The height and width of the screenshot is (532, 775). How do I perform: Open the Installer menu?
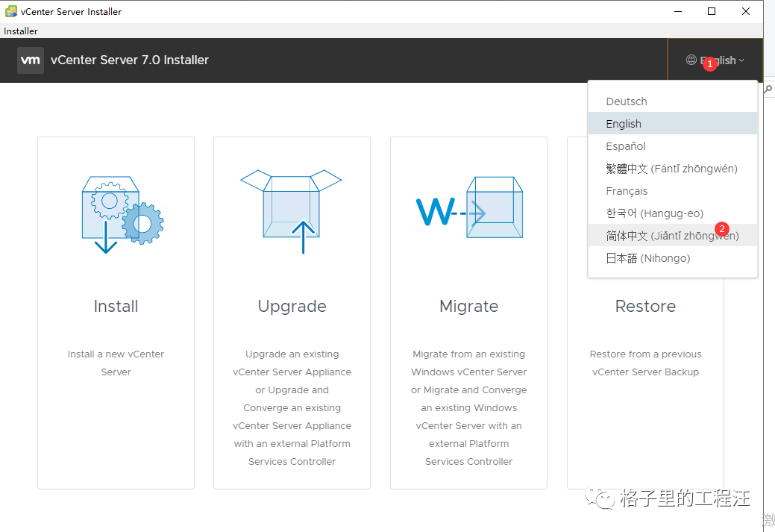coord(21,31)
